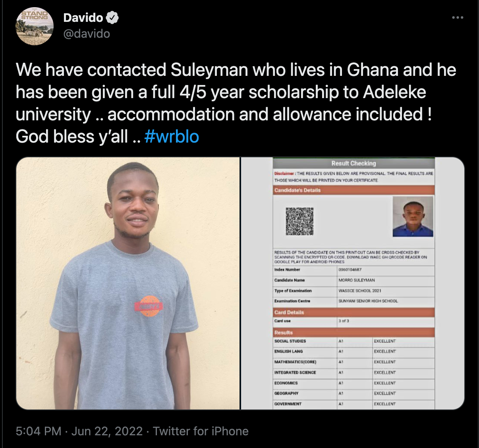479x448 pixels.
Task: Open the Twitter for iPhone source link
Action: click(201, 431)
